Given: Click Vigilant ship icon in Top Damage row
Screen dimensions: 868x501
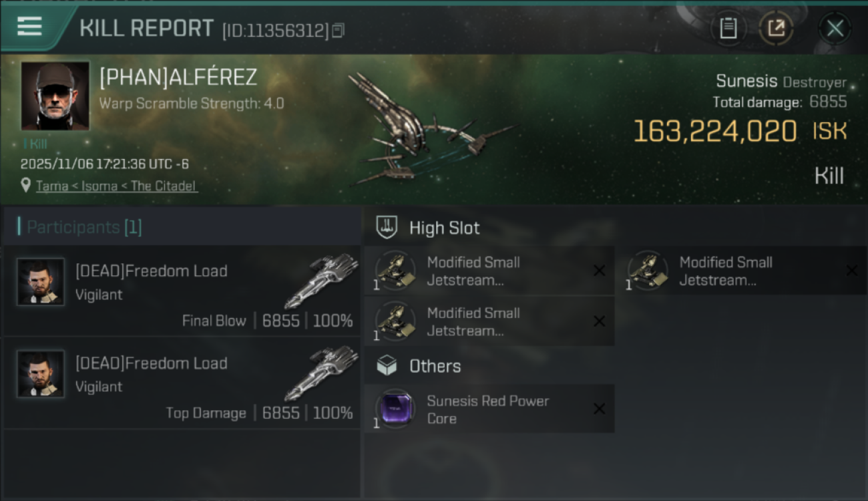Looking at the screenshot, I should tap(322, 373).
